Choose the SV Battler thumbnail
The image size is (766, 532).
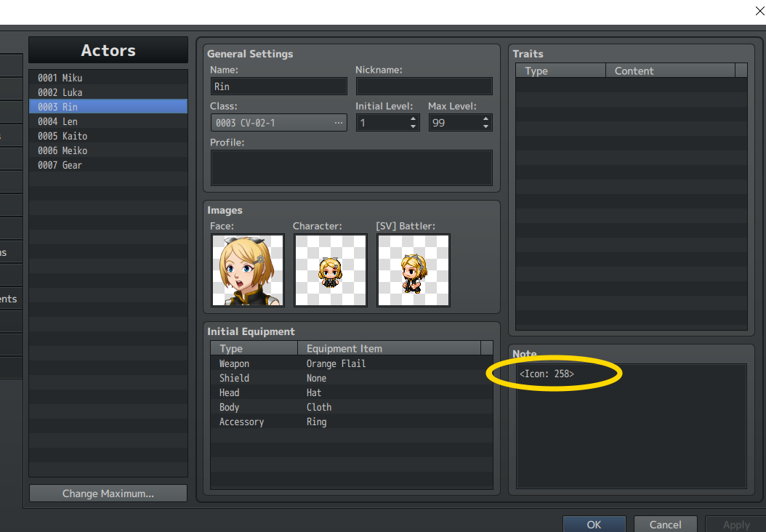(x=414, y=270)
